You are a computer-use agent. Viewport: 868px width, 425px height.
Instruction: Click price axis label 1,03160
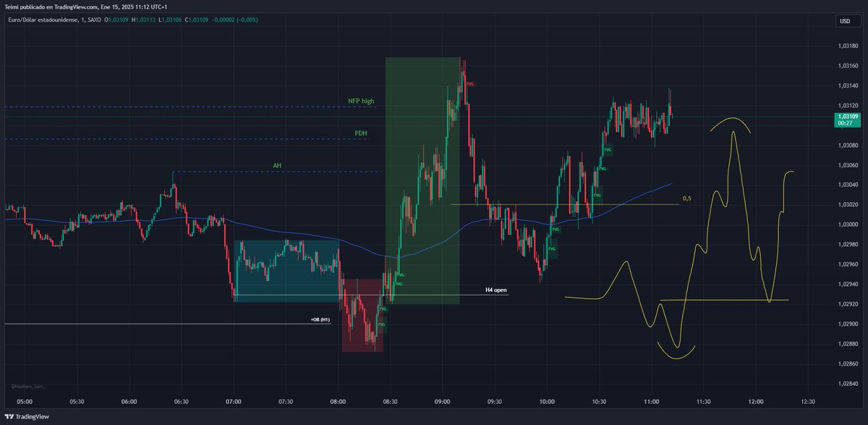[x=846, y=66]
